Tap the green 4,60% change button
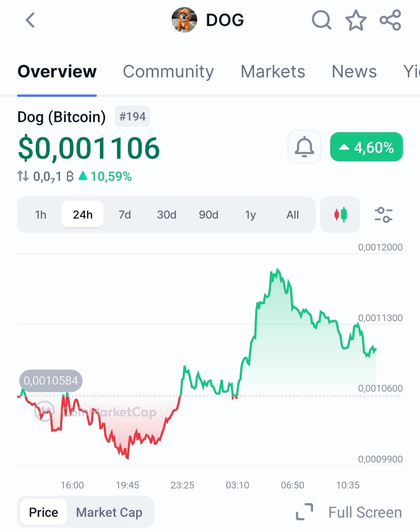 [366, 147]
